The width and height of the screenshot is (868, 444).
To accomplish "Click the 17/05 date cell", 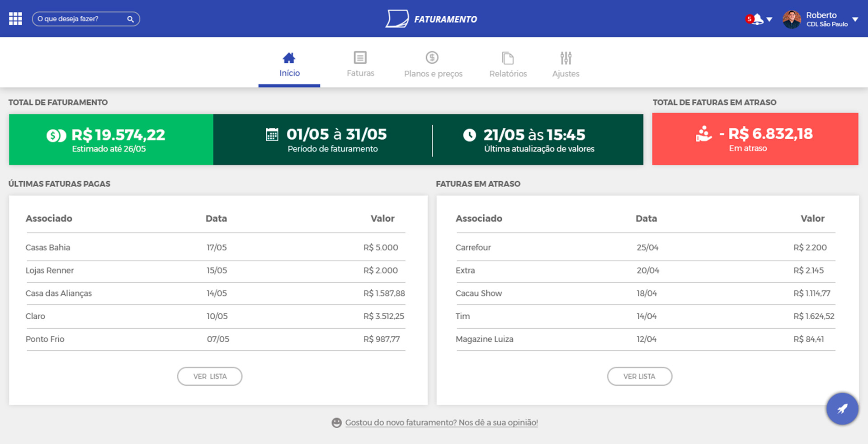I will 217,247.
